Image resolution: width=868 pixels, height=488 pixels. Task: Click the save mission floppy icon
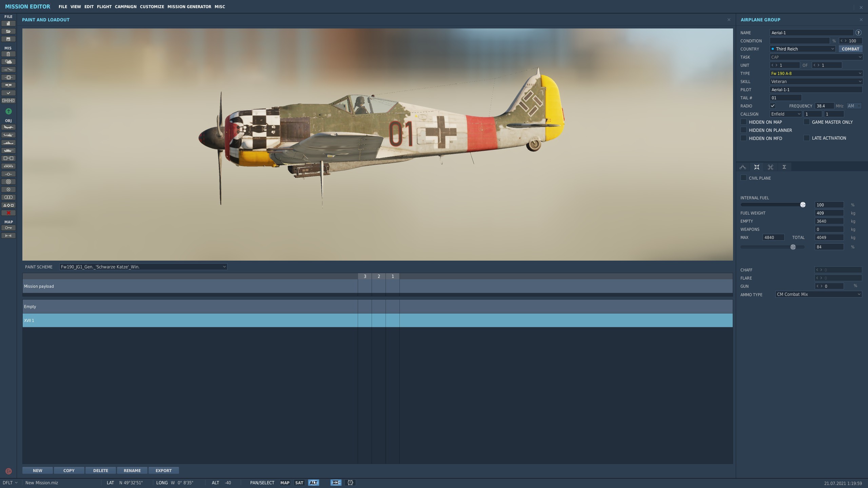click(x=8, y=39)
